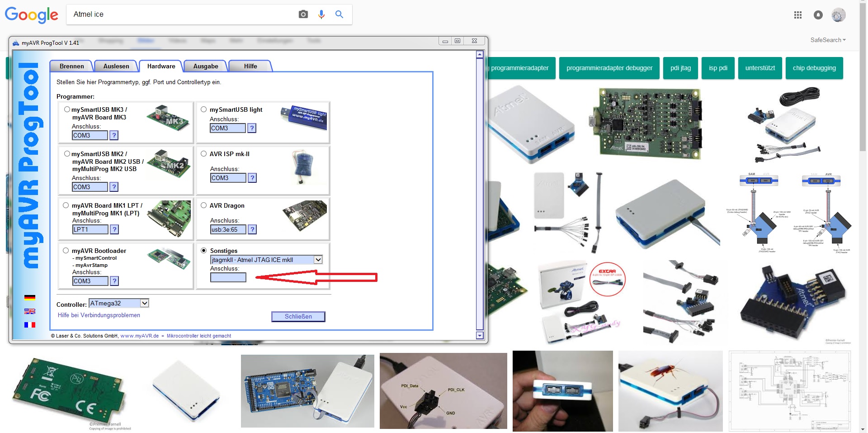
Task: Click help button beside AVR Dragon port
Action: 253,229
